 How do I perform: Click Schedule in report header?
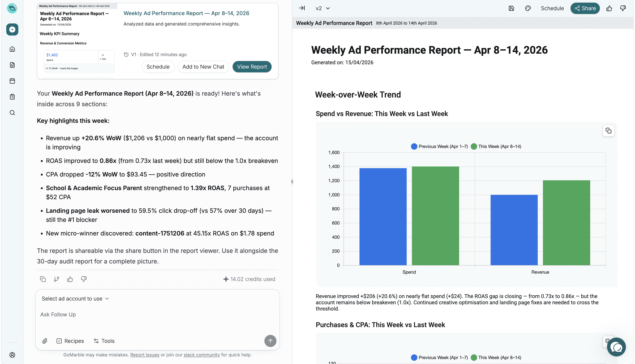(x=552, y=8)
